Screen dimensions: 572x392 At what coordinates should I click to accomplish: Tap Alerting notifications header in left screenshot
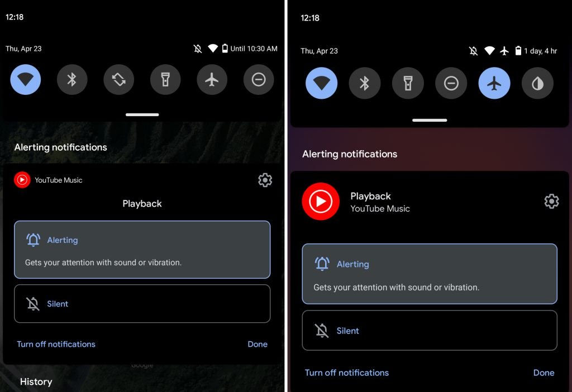point(60,147)
